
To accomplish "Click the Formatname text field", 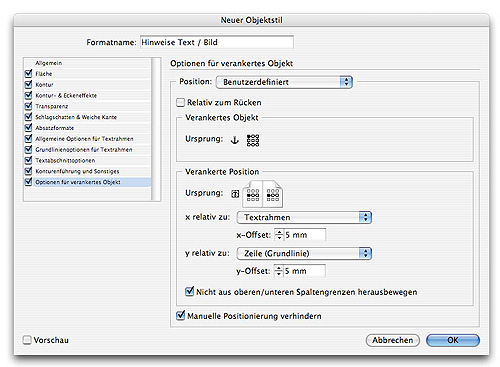I will point(217,42).
